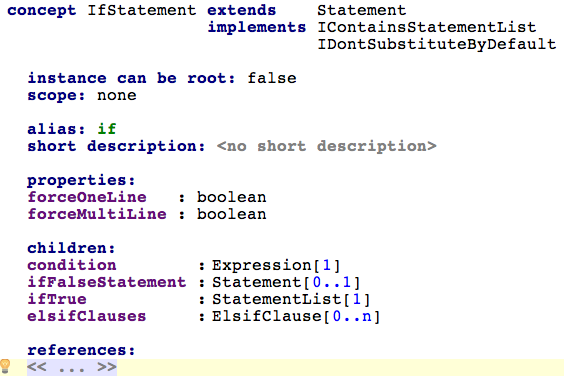
Task: Select the forceOneLine property name
Action: coord(87,197)
